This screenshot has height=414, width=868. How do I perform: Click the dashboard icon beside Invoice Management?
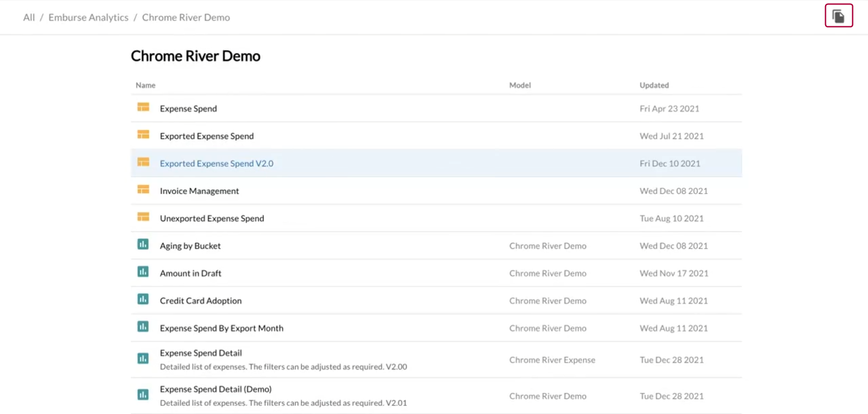(143, 189)
